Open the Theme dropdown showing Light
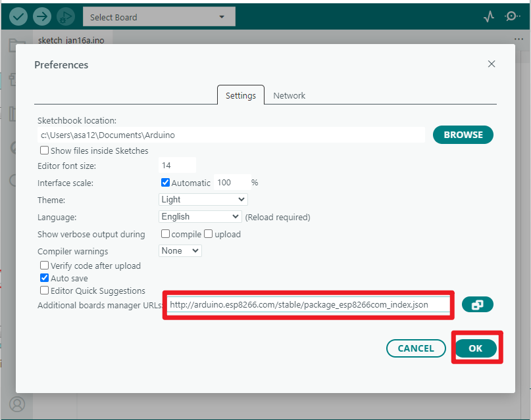Viewport: 531px width, 420px height. 203,200
